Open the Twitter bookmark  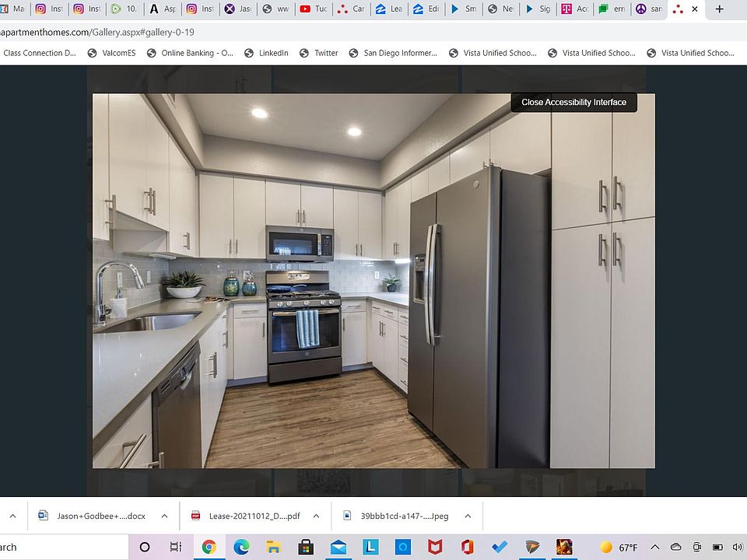(x=319, y=53)
